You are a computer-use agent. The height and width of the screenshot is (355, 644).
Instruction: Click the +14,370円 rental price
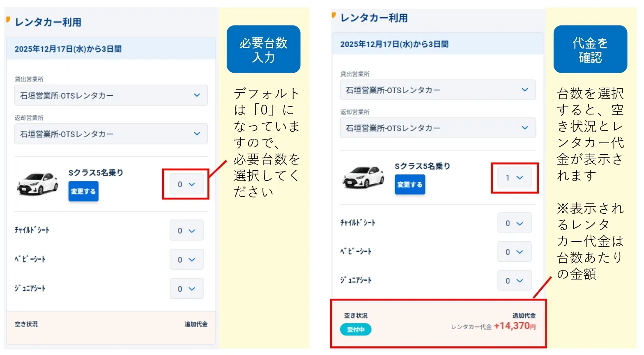(x=515, y=326)
